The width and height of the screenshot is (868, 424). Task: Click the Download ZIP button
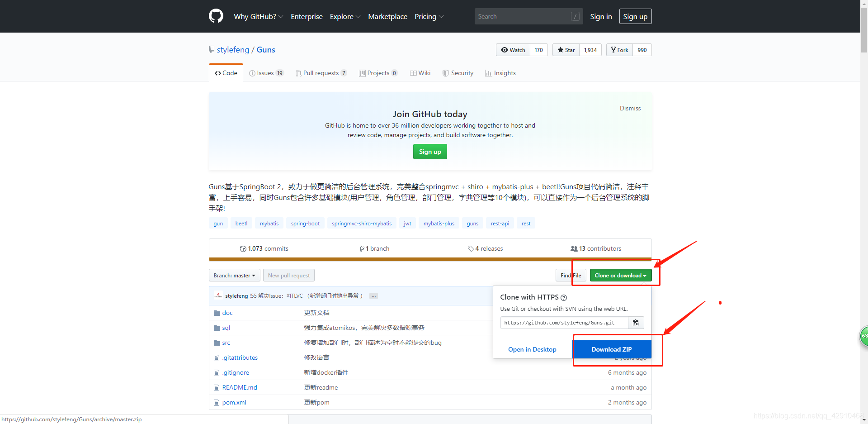click(x=612, y=349)
